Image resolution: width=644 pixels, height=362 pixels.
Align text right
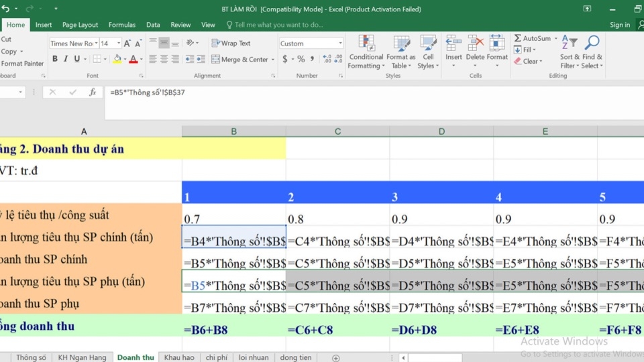175,60
